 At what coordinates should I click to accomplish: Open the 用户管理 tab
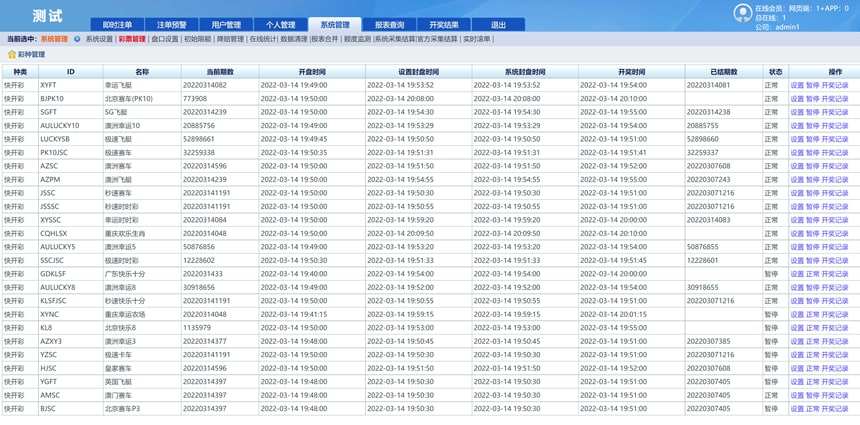(x=226, y=24)
